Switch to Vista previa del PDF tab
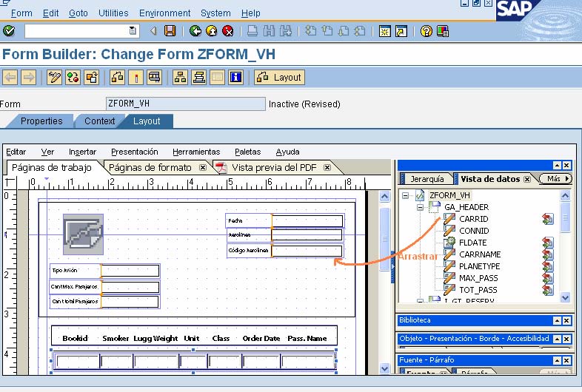Screen dimensions: 582x392 click(274, 168)
